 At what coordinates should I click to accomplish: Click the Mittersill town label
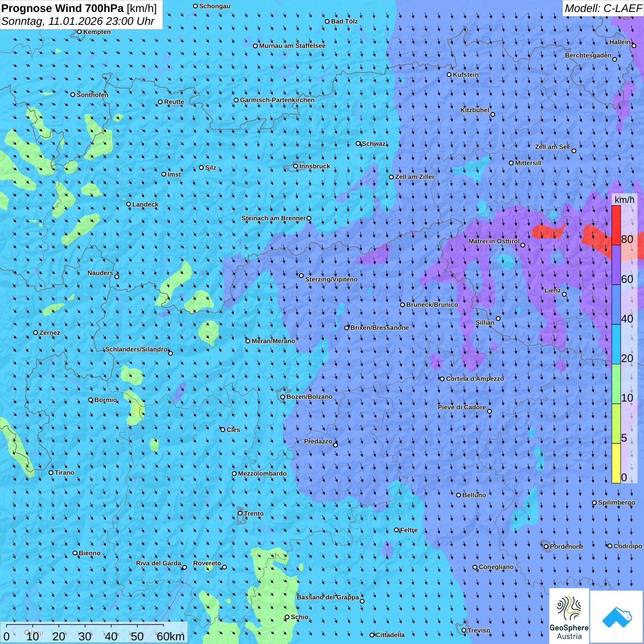528,163
